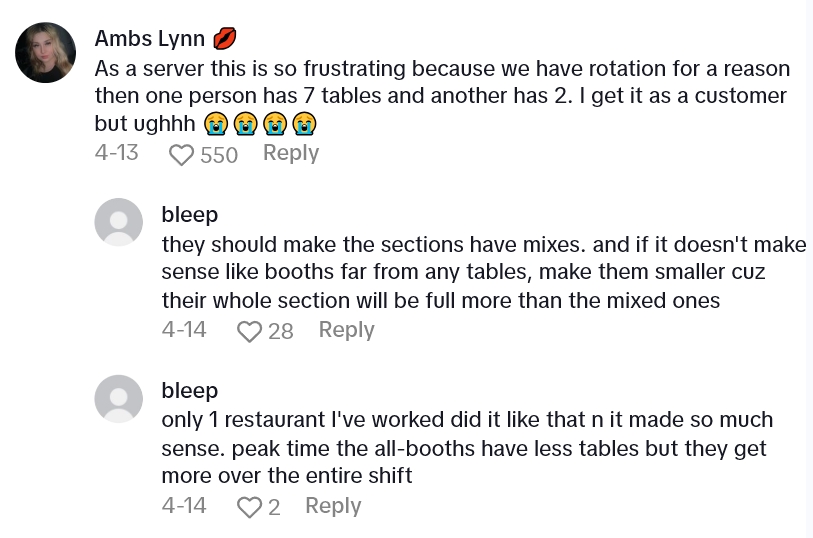Viewport: 813px width, 538px height.
Task: Click the heart icon beside the 28 likes count
Action: 249,331
